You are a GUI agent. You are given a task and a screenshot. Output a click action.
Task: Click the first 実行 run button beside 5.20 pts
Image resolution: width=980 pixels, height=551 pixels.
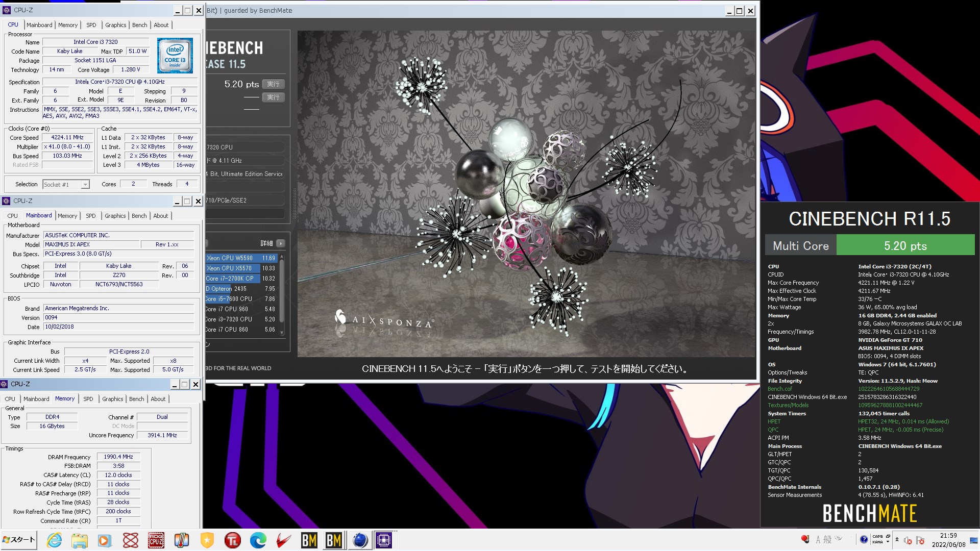(x=273, y=84)
